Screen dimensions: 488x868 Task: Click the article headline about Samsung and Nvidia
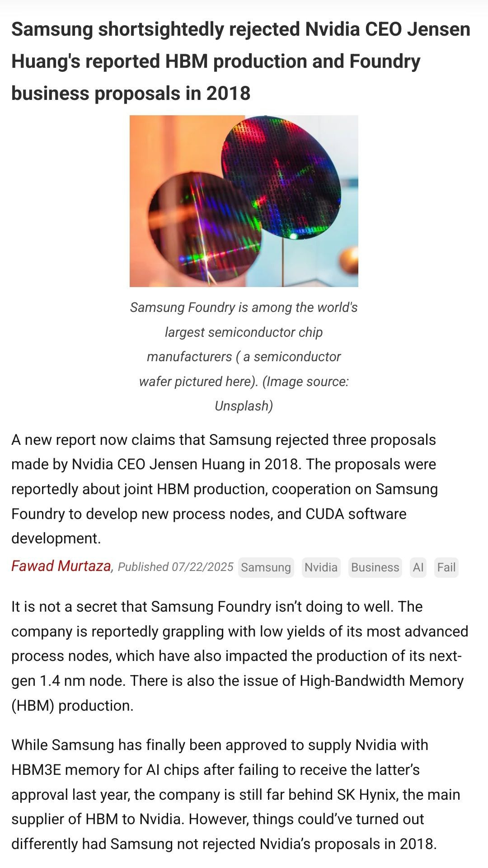point(240,61)
